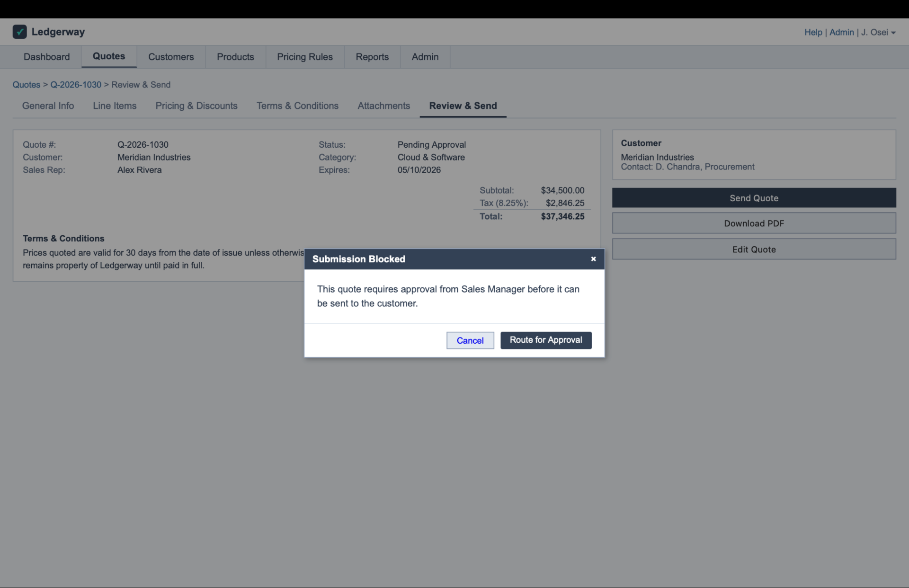Open the Dashboard nav item

coord(47,57)
